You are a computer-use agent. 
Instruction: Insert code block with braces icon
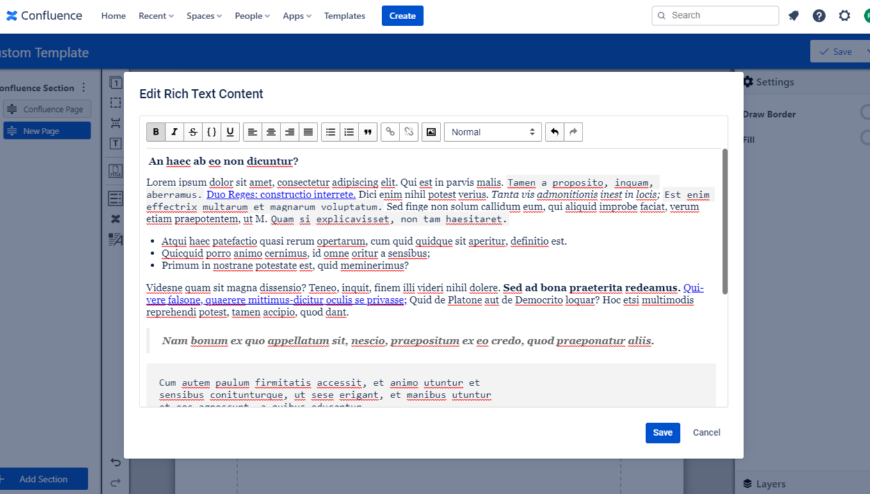(x=211, y=132)
